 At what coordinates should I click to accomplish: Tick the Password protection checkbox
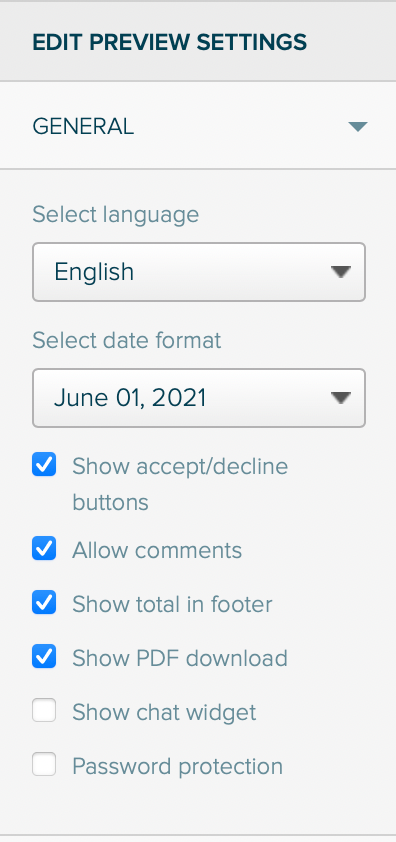pyautogui.click(x=44, y=764)
